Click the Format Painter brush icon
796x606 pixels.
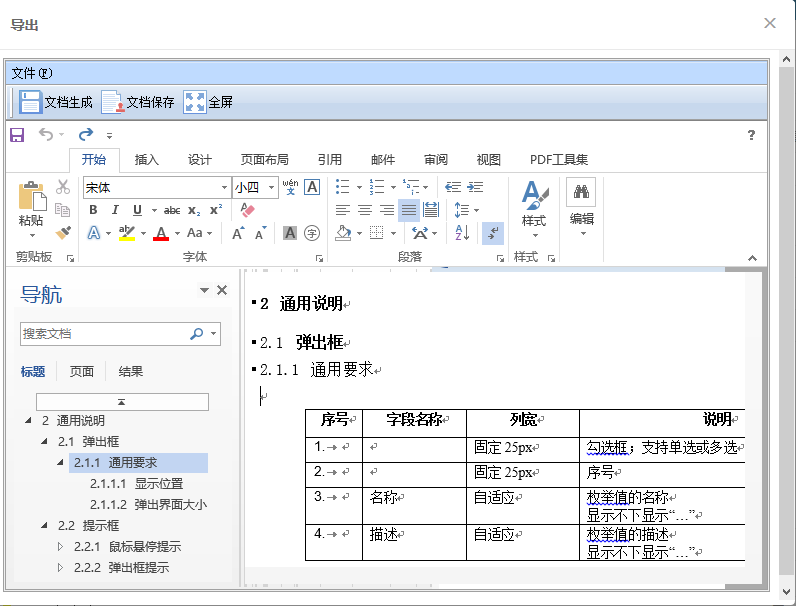tap(63, 233)
